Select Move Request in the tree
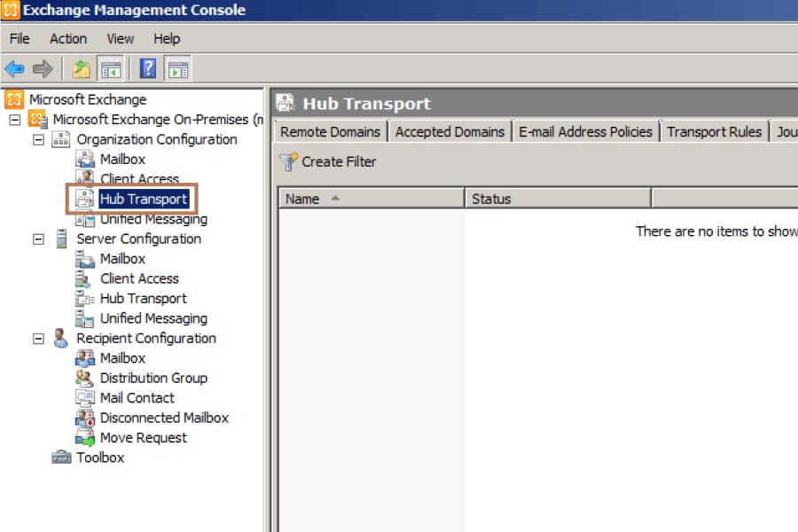798x532 pixels. (x=143, y=438)
